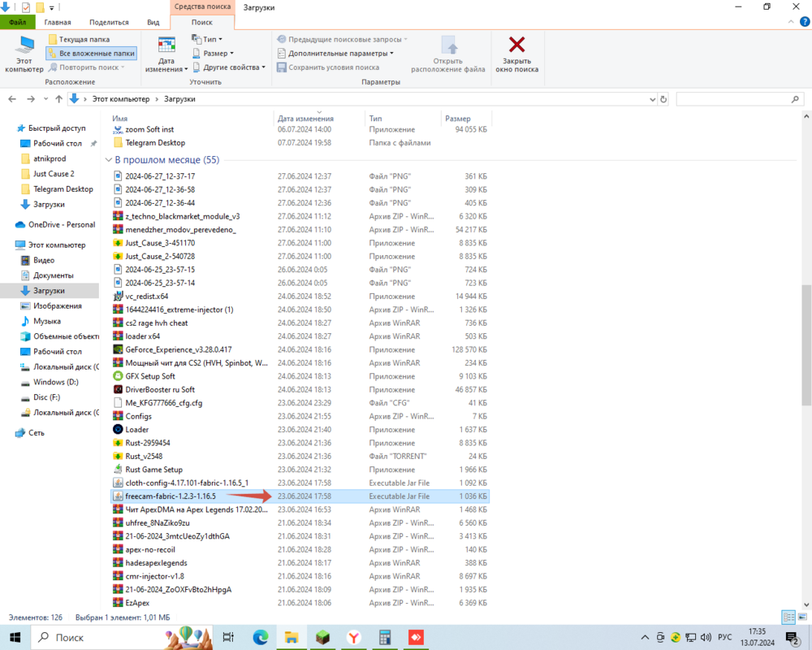The height and width of the screenshot is (650, 812).
Task: Select 'GeForce_Experience_v3.28.0.417' file icon
Action: click(x=118, y=349)
